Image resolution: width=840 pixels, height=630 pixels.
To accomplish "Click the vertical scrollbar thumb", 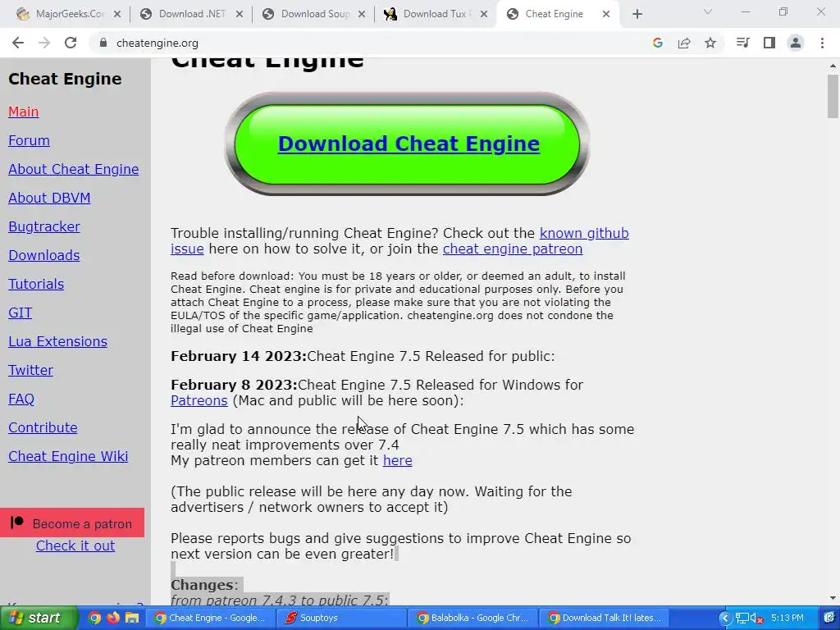I will pyautogui.click(x=833, y=96).
